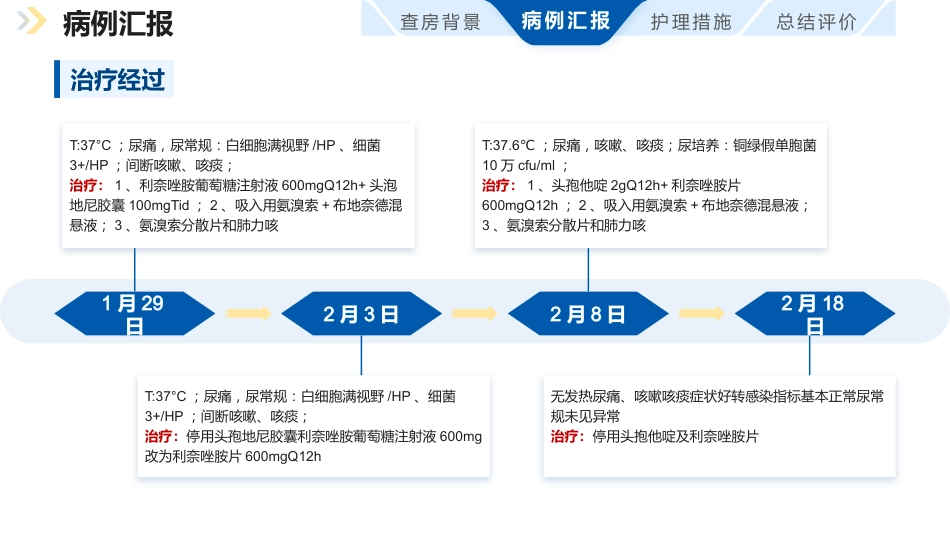Click text T:37.6°C in the Feb 8 card
The image size is (950, 535).
[x=508, y=145]
